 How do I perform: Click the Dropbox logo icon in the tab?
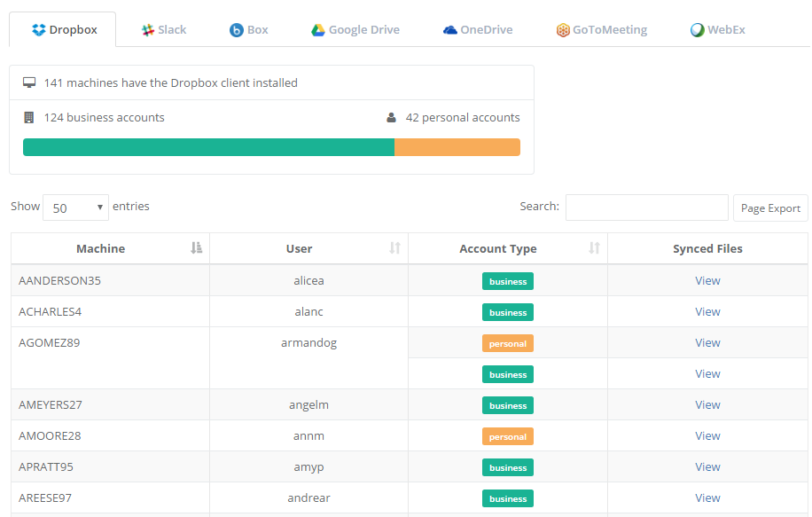pos(38,30)
